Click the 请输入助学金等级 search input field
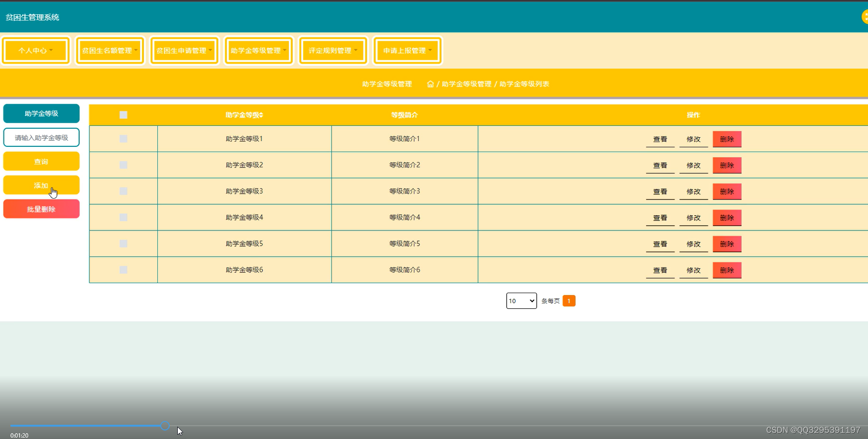This screenshot has height=439, width=868. tap(41, 137)
